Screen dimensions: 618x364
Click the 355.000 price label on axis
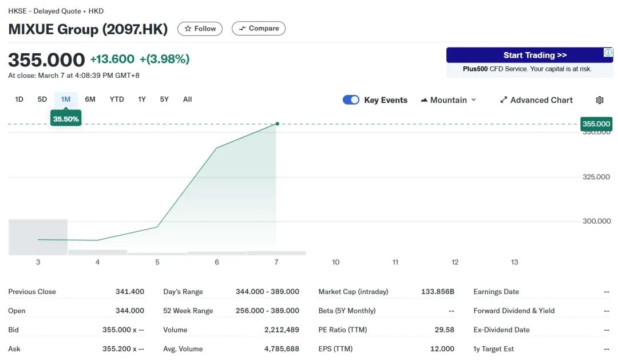pos(596,124)
